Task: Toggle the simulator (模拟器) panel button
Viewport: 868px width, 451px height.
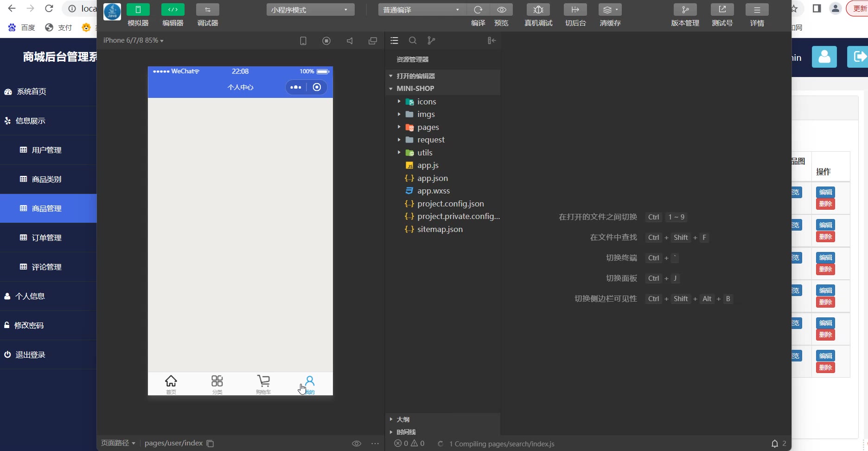Action: pyautogui.click(x=138, y=10)
